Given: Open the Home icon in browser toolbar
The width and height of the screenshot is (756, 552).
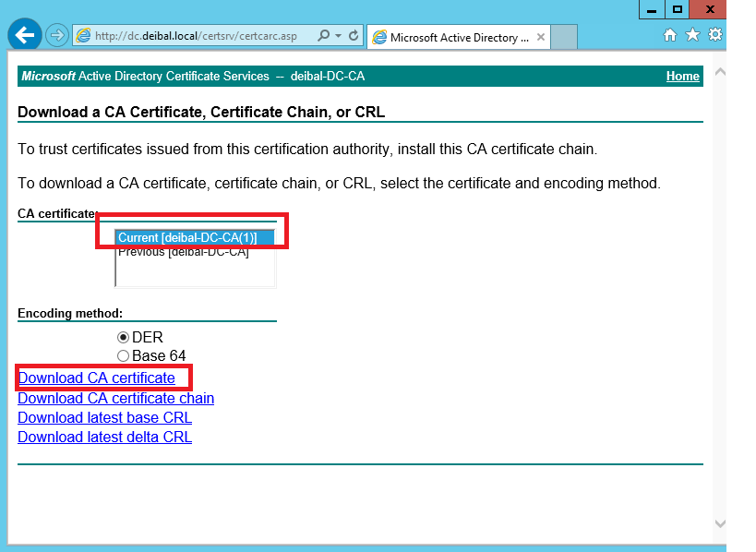Looking at the screenshot, I should click(x=670, y=35).
